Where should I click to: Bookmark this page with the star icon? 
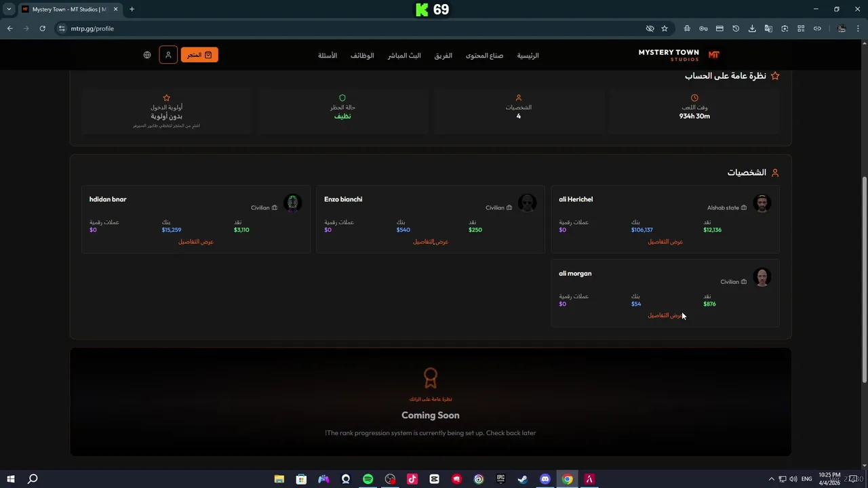[665, 28]
